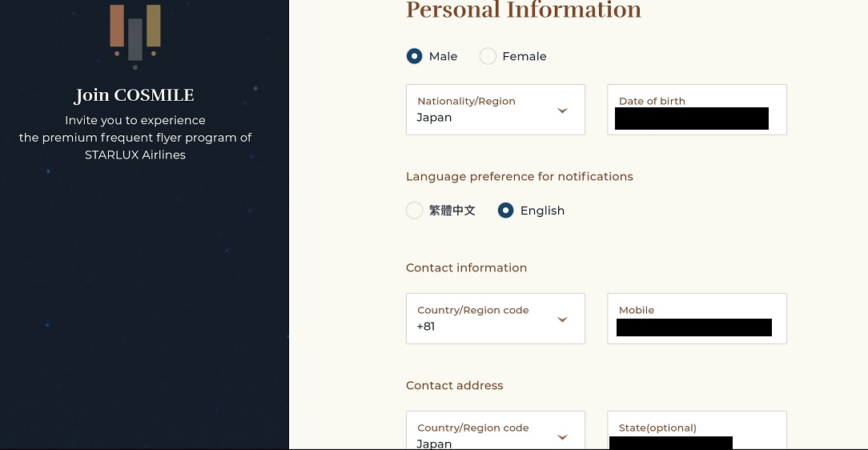Click the Nationality/Region chevron arrow

coord(562,110)
